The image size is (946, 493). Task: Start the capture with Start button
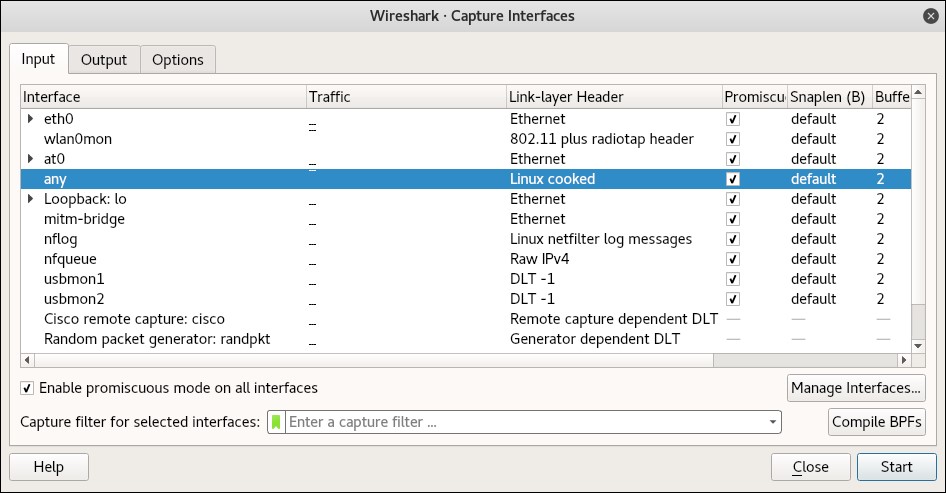897,467
